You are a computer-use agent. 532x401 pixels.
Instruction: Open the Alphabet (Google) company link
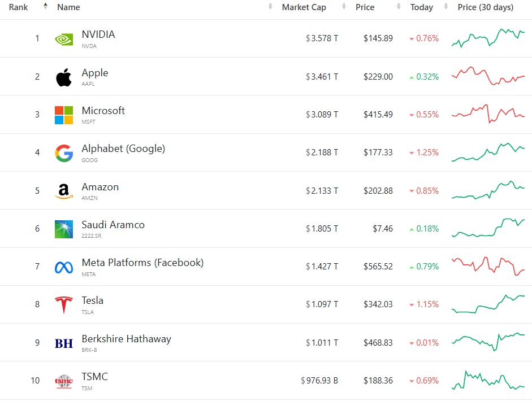(123, 149)
